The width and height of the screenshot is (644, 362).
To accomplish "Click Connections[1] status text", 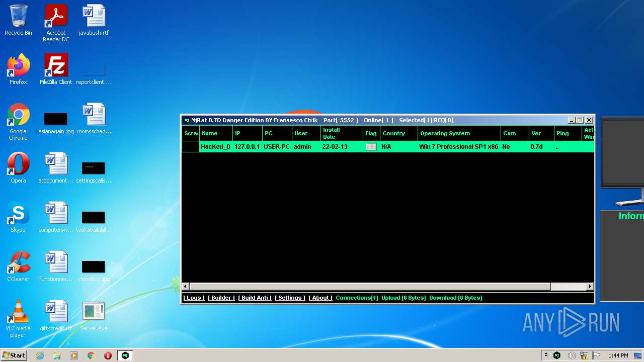I will tap(357, 298).
